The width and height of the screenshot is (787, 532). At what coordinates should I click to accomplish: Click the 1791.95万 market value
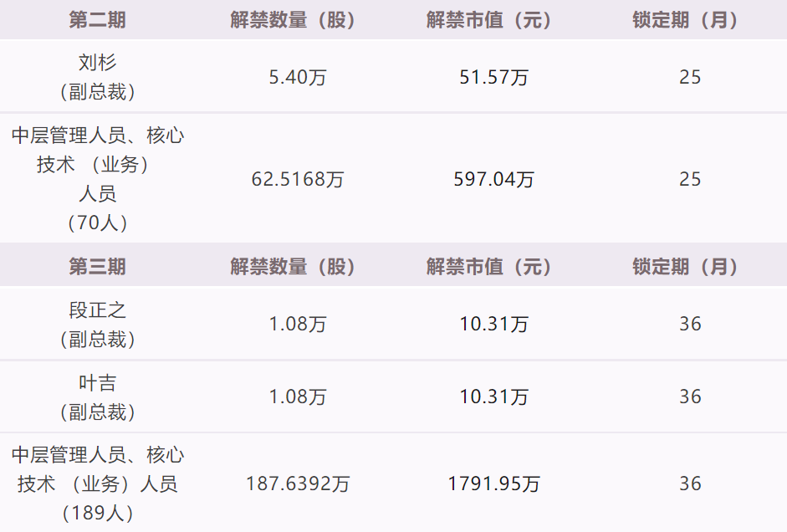tap(494, 483)
